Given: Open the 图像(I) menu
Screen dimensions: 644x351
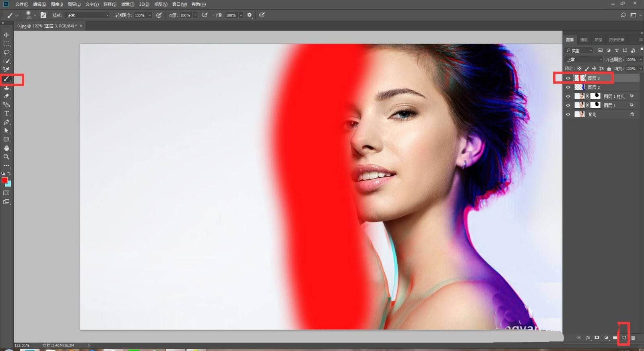Looking at the screenshot, I should click(x=57, y=4).
